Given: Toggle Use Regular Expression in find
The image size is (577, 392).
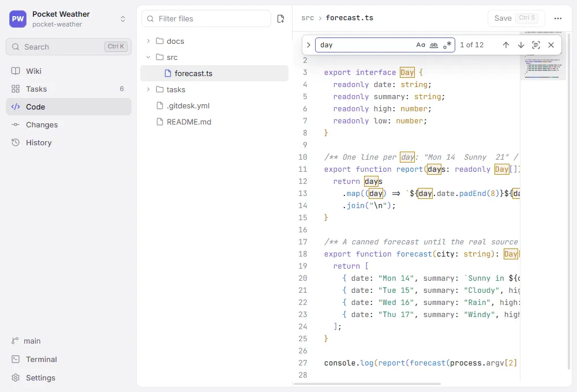Looking at the screenshot, I should click(x=447, y=45).
